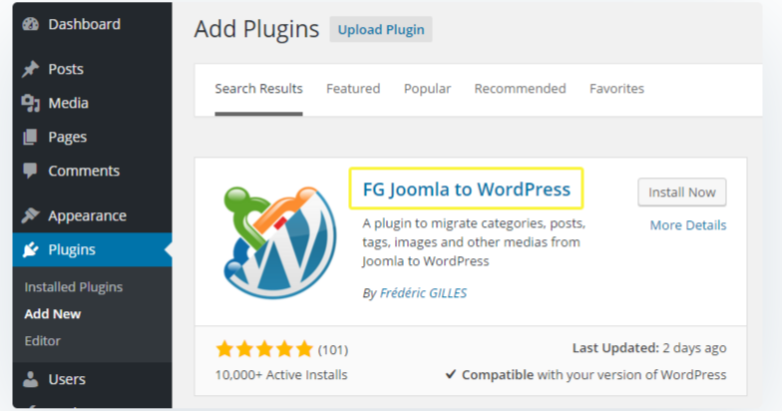Click the Pages icon in sidebar
The width and height of the screenshot is (782, 411).
click(x=30, y=137)
